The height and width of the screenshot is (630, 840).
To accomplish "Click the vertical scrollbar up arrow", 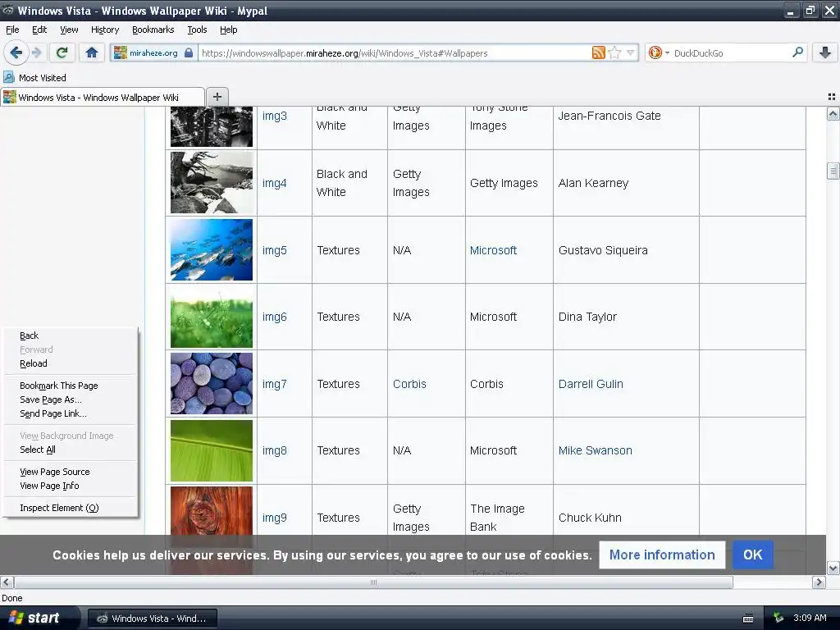I will pyautogui.click(x=833, y=113).
